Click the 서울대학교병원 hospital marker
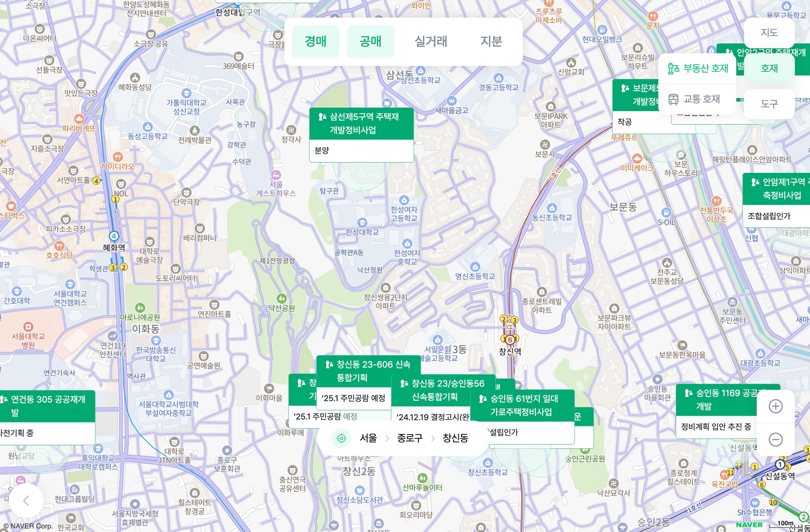 (28, 327)
